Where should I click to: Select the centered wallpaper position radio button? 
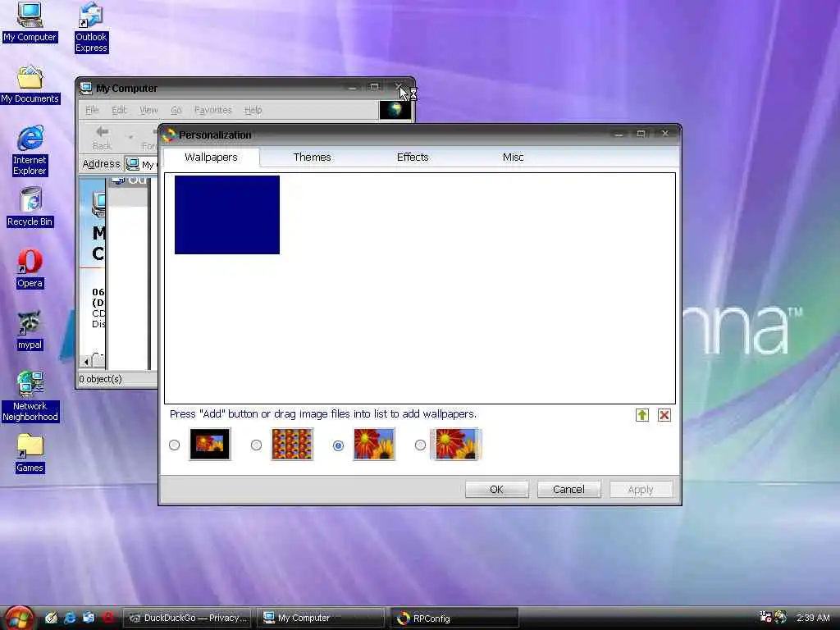[174, 445]
